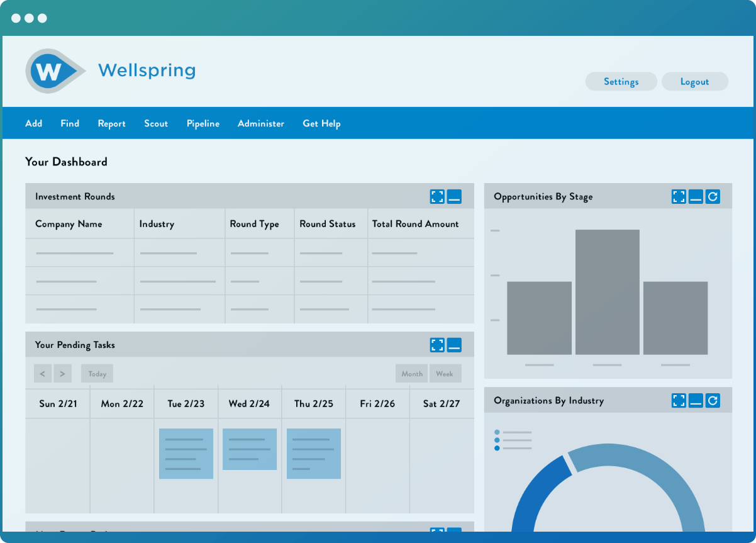The width and height of the screenshot is (756, 543).
Task: Open the Add menu
Action: (x=34, y=123)
